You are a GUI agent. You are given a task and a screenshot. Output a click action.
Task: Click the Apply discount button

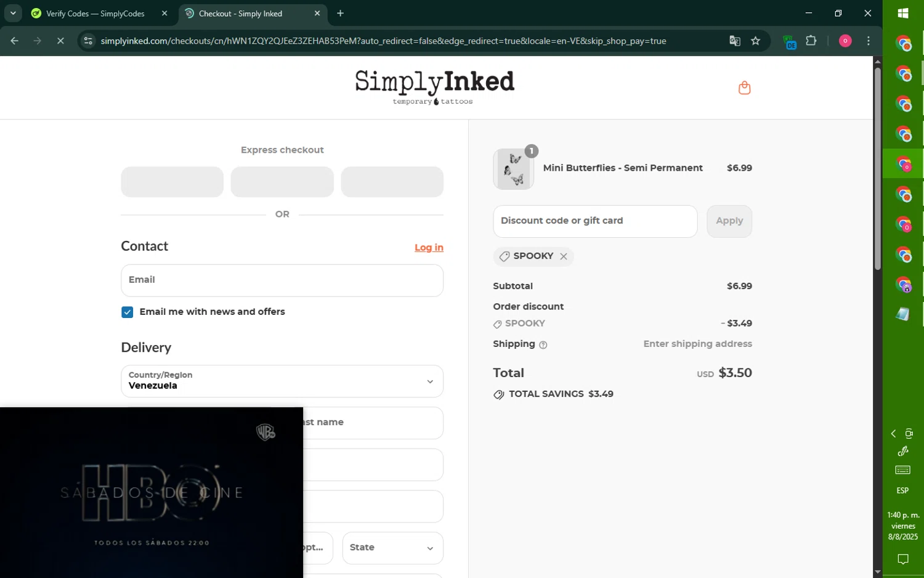click(x=729, y=221)
